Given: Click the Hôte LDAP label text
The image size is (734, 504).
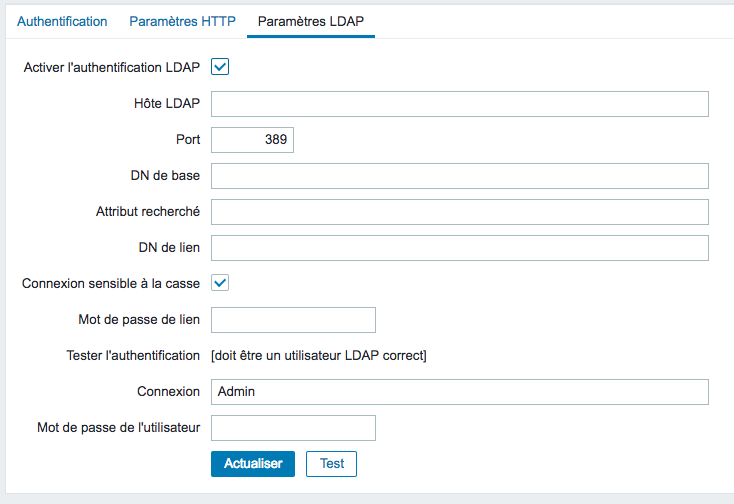Looking at the screenshot, I should tap(167, 103).
